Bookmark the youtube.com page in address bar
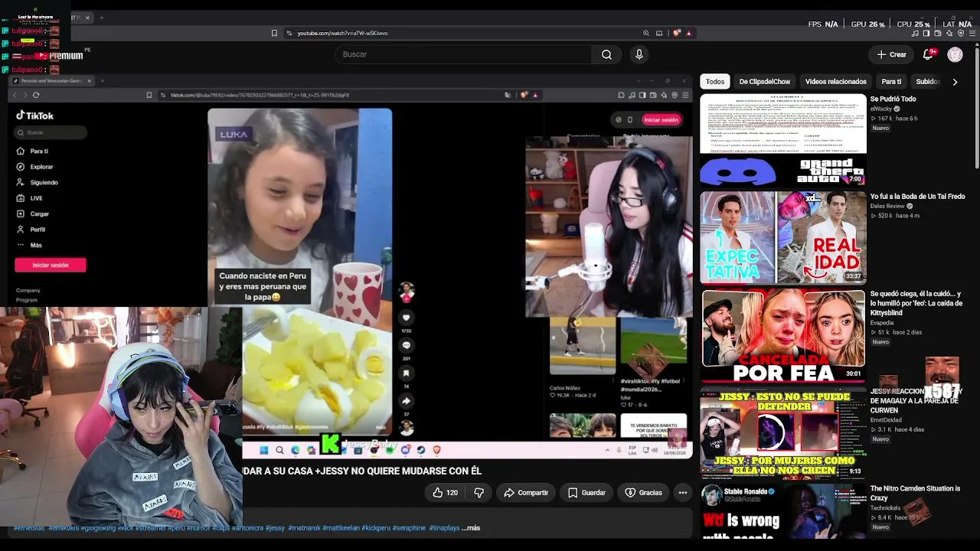 [x=274, y=33]
